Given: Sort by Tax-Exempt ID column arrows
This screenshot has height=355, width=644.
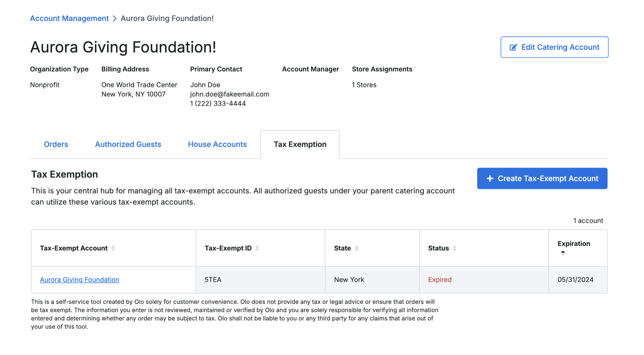Looking at the screenshot, I should tap(257, 248).
